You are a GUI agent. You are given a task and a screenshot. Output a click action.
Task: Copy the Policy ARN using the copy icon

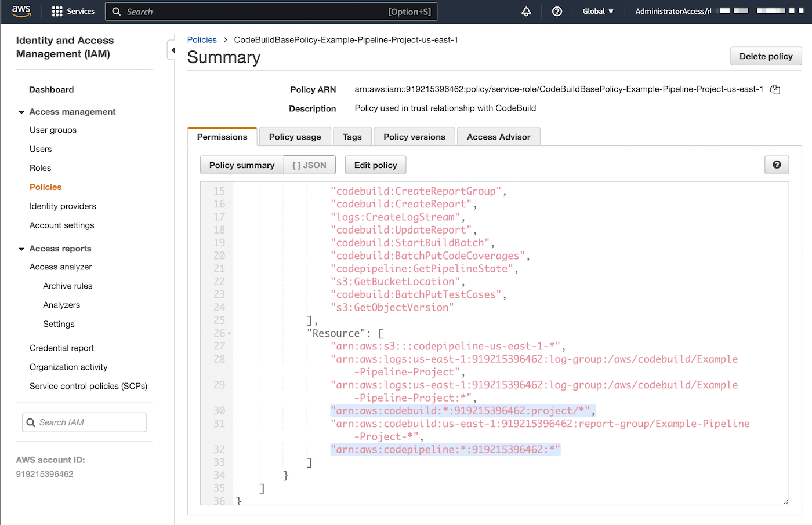775,89
